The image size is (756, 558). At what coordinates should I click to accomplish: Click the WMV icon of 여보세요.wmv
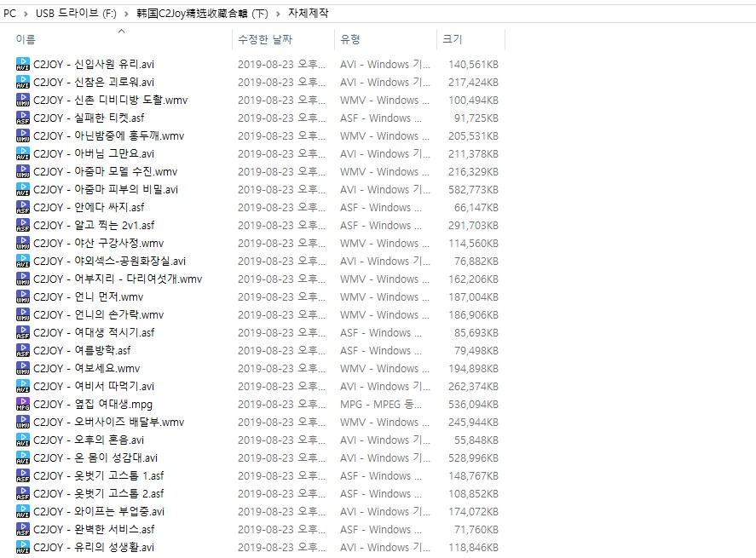click(23, 368)
